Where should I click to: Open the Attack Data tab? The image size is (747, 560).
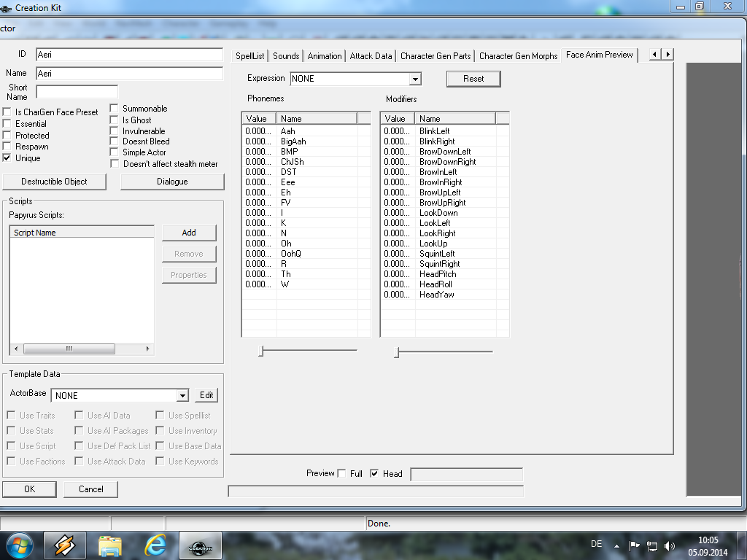pyautogui.click(x=371, y=56)
